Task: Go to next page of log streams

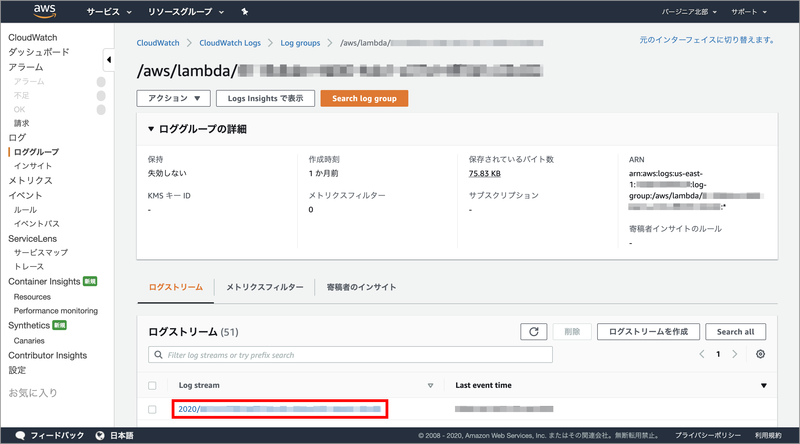Action: [735, 354]
